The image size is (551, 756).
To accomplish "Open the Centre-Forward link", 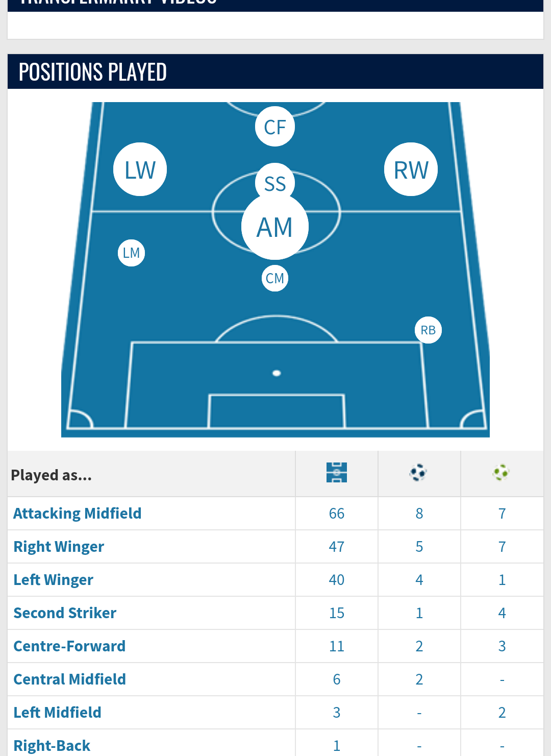I will tap(69, 646).
